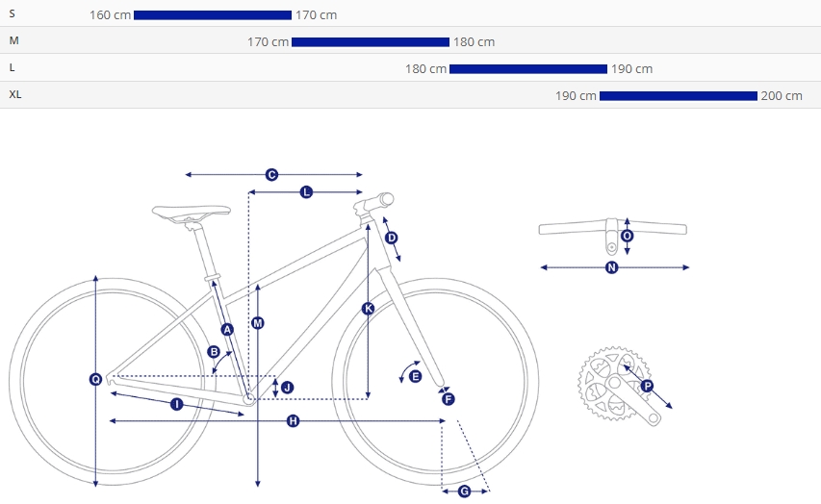Select the G trail marker
This screenshot has height=504, width=821.
(x=465, y=491)
